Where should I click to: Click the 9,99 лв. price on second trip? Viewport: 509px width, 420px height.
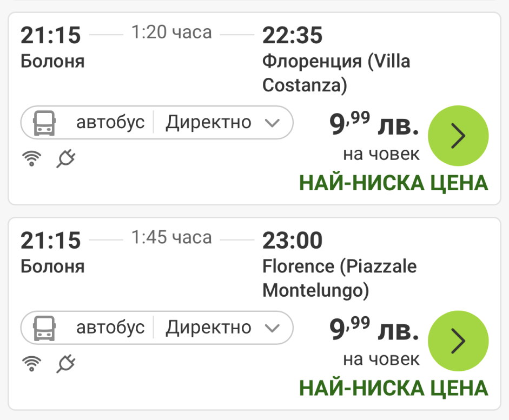point(374,330)
